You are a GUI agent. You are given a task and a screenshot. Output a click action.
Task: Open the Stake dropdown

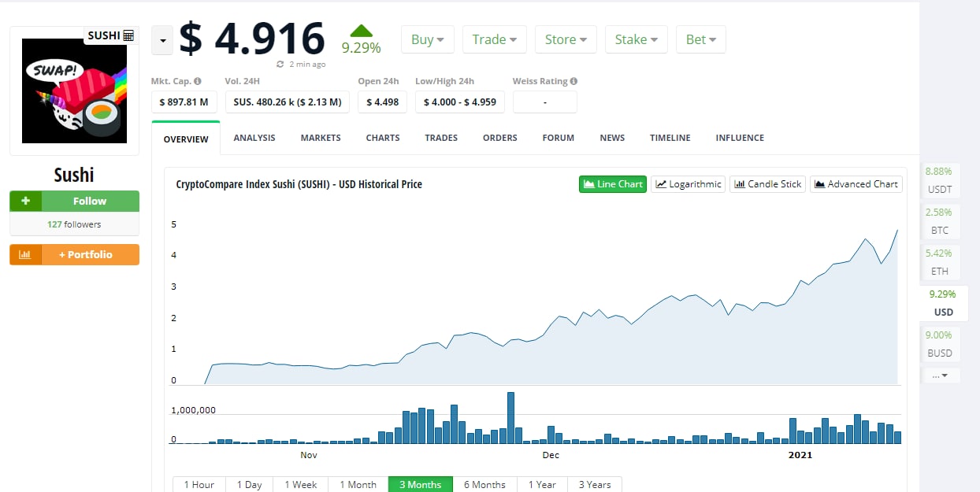(x=637, y=39)
